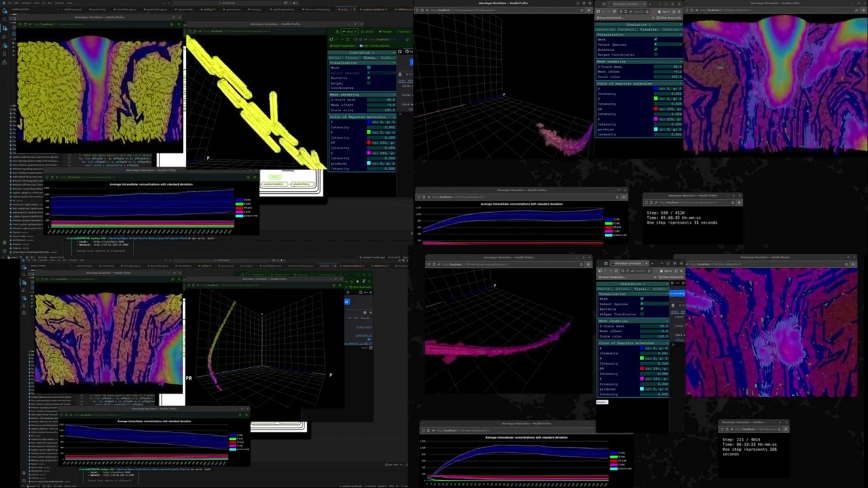868x488 pixels.
Task: Uncheck Mesh in the top-right panel
Action: coord(656,39)
